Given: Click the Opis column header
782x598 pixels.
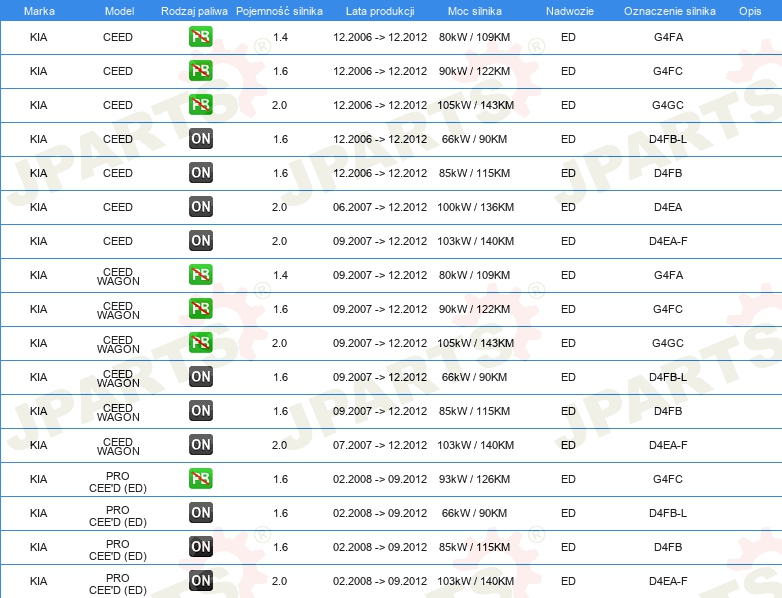Looking at the screenshot, I should pos(750,11).
